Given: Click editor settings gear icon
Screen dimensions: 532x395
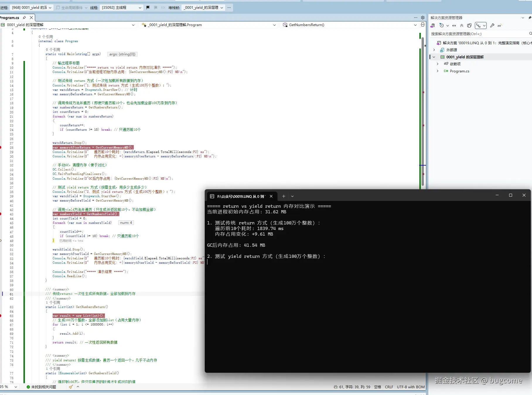Looking at the screenshot, I should (x=423, y=18).
